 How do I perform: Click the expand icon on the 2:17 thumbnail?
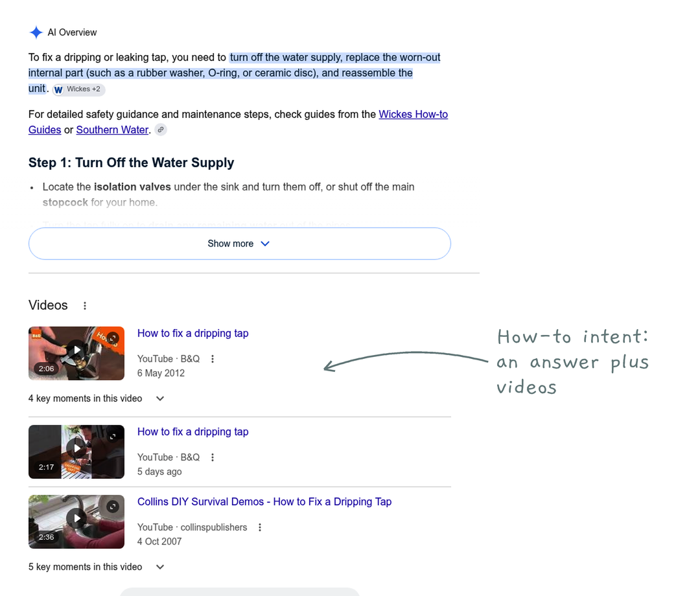pyautogui.click(x=113, y=436)
